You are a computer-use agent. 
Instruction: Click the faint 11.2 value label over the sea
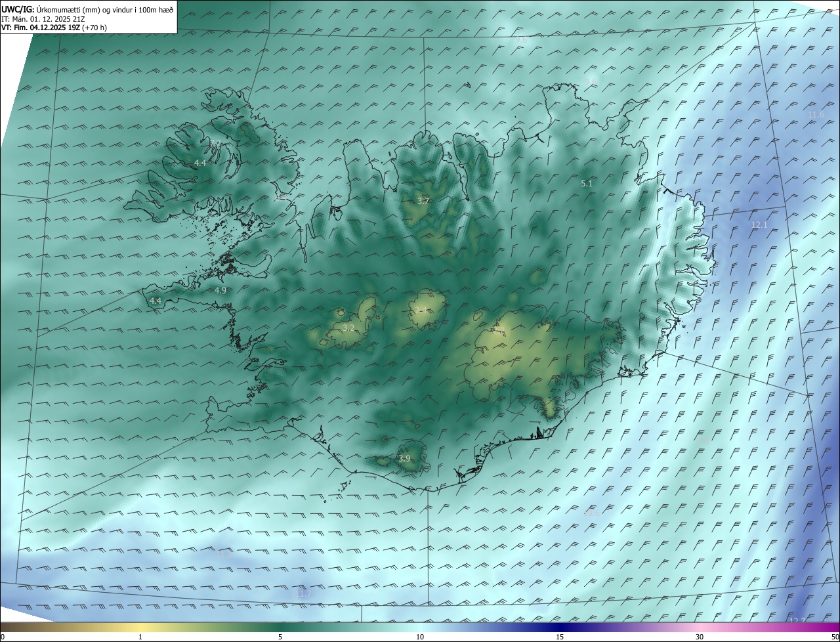pos(224,555)
